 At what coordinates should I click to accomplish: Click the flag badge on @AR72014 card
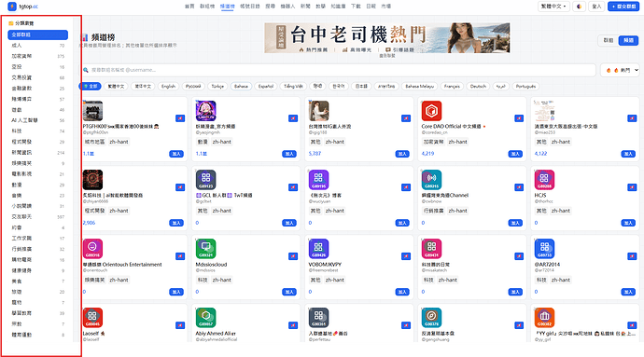(632, 256)
